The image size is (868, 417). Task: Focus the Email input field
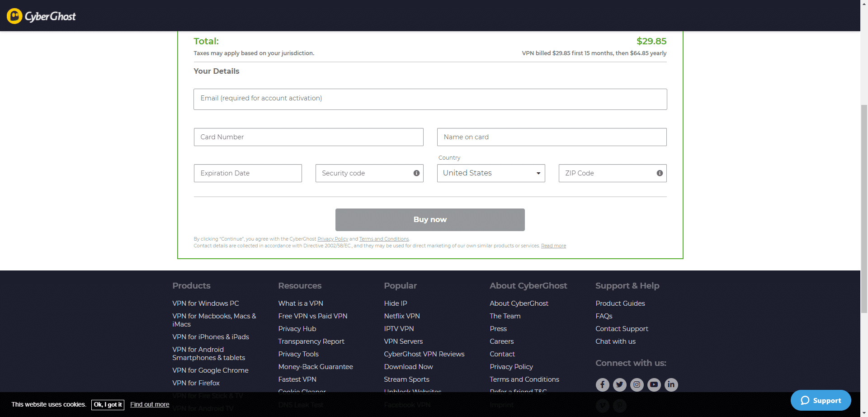click(430, 99)
